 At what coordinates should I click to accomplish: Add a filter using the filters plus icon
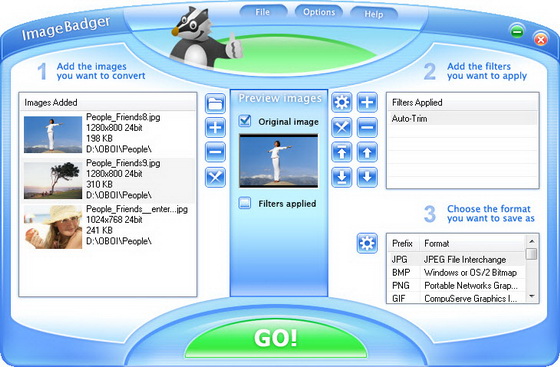(x=367, y=103)
